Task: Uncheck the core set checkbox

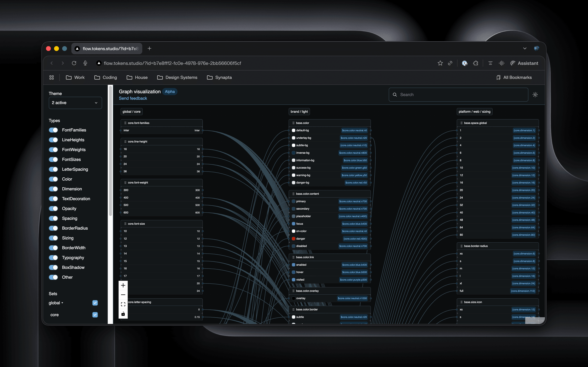Action: click(x=95, y=315)
